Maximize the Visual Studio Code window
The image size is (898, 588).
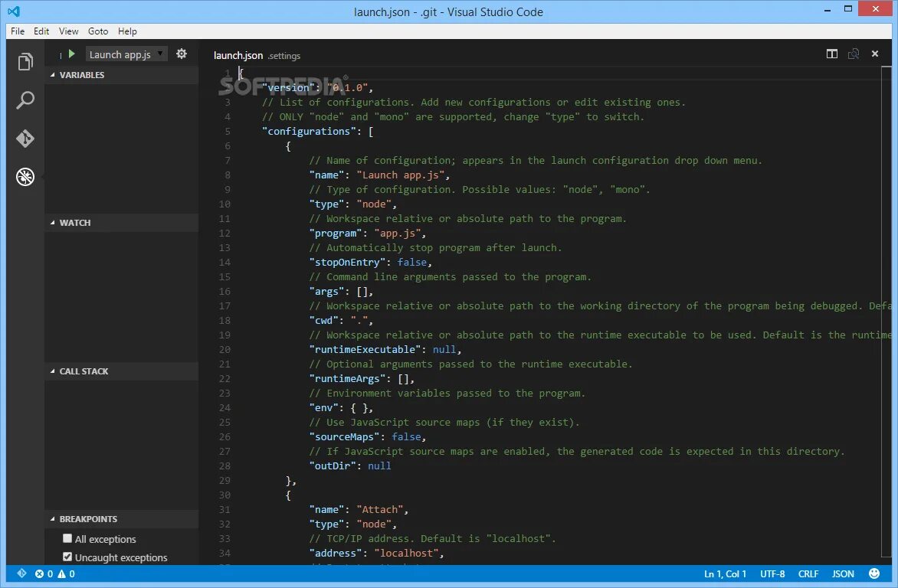click(848, 8)
